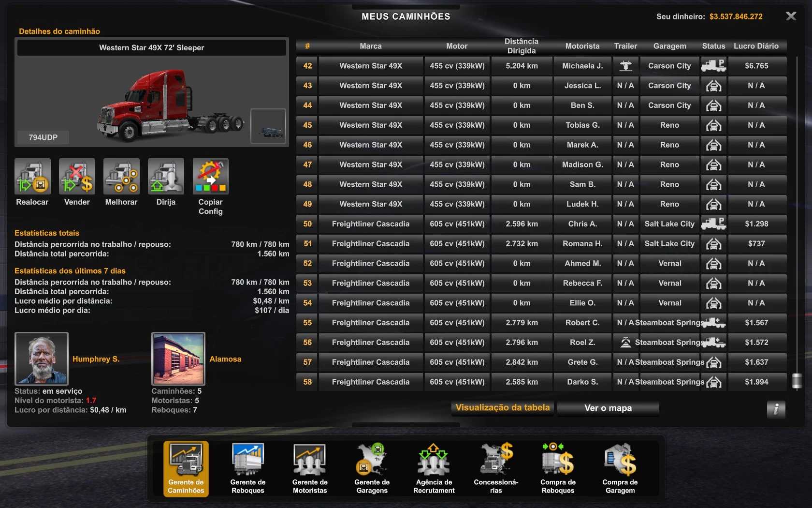Sort table by Lucro Diário column
This screenshot has height=508, width=812.
click(x=756, y=46)
